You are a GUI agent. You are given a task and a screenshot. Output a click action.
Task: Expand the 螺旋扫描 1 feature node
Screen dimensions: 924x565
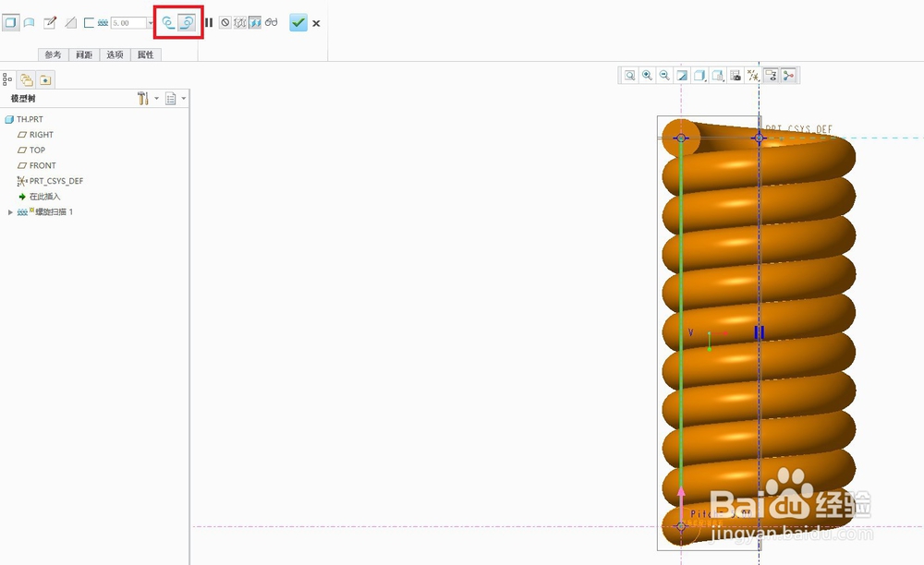click(10, 212)
